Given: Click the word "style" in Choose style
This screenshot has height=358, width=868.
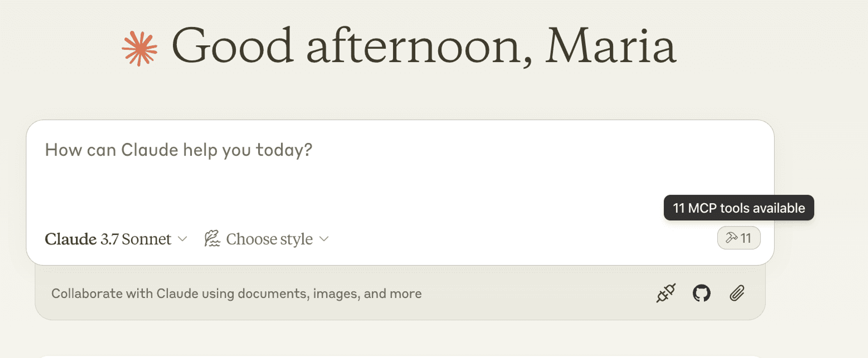Looking at the screenshot, I should pos(296,240).
